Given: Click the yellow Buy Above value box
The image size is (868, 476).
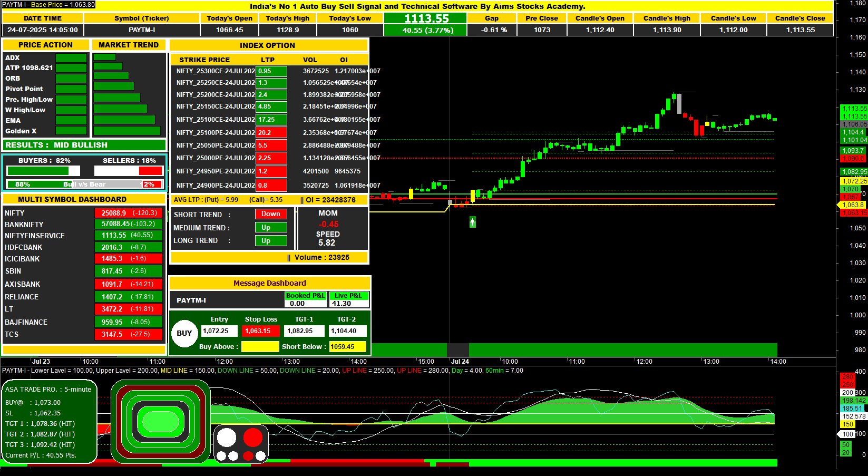Looking at the screenshot, I should click(260, 347).
